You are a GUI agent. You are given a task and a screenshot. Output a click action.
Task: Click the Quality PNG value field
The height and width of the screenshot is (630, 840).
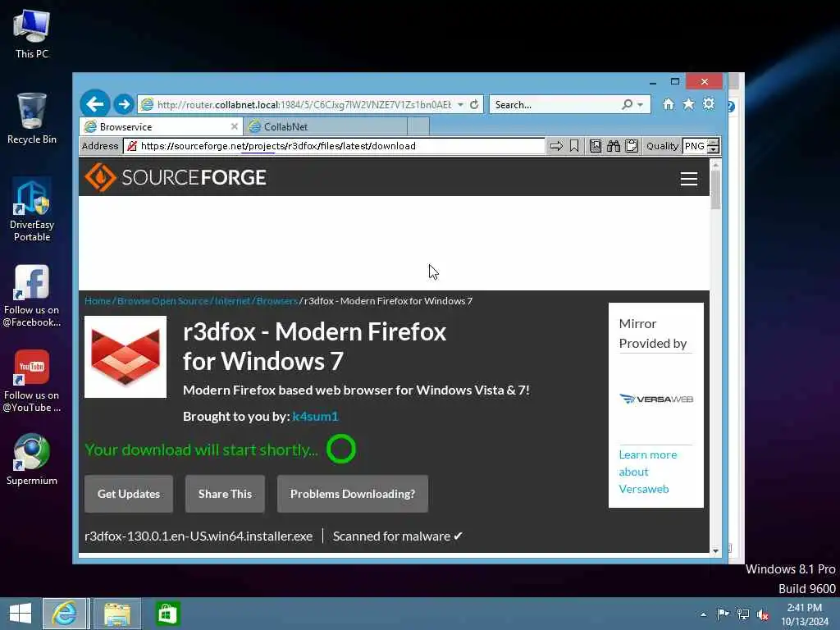694,146
